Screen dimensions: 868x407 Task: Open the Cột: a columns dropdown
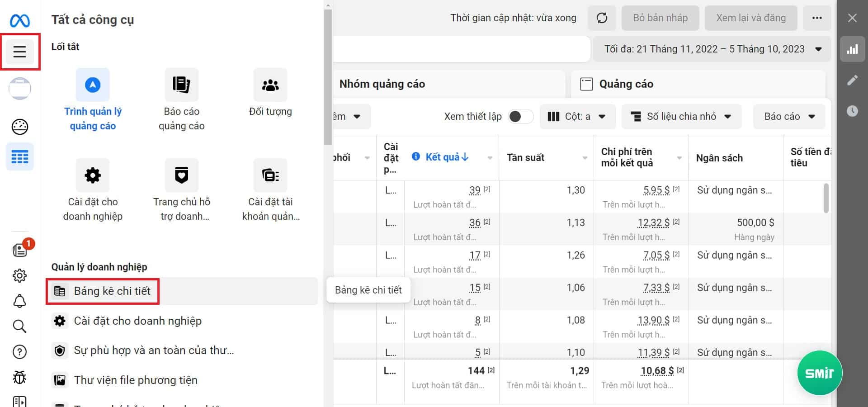(x=577, y=117)
